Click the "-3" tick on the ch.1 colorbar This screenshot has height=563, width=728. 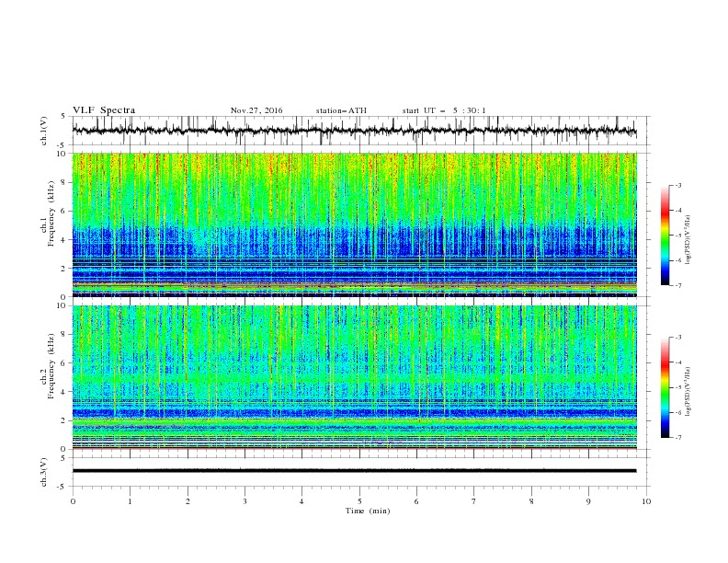click(678, 185)
